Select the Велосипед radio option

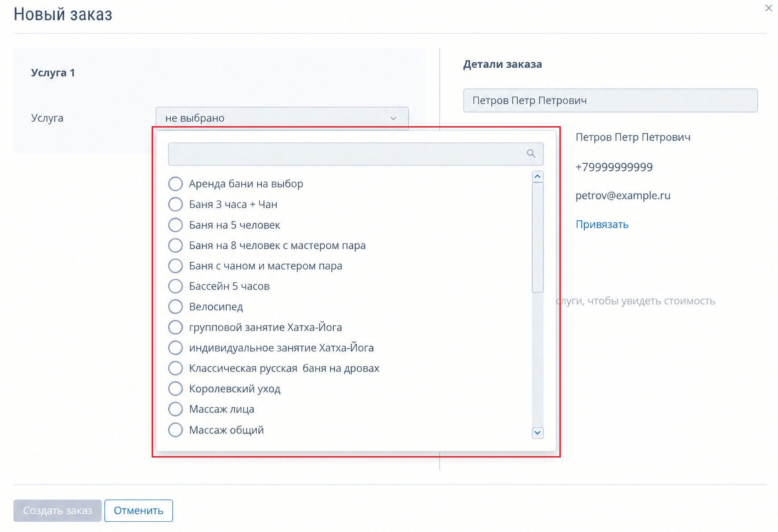[x=175, y=307]
